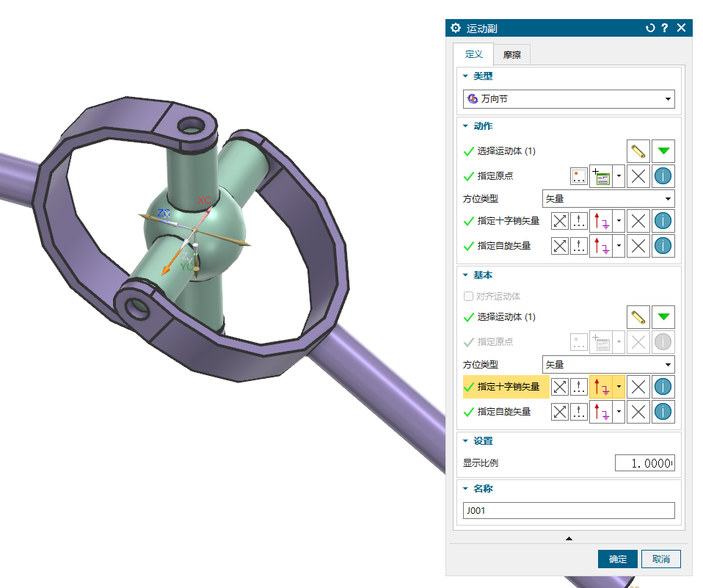Clear the 动作 指定自旋矢量 with X icon

tap(638, 246)
